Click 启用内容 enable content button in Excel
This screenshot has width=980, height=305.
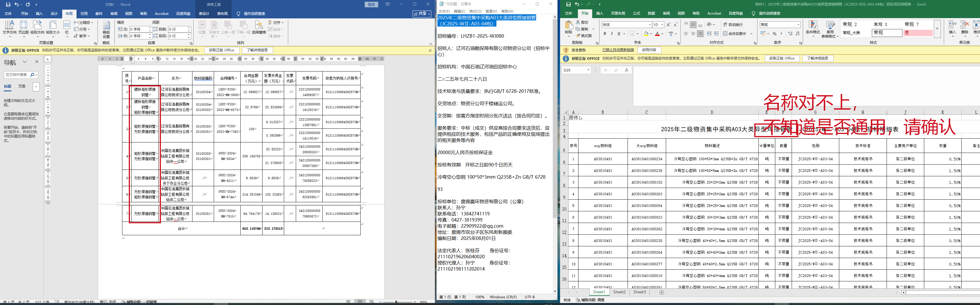tap(649, 50)
